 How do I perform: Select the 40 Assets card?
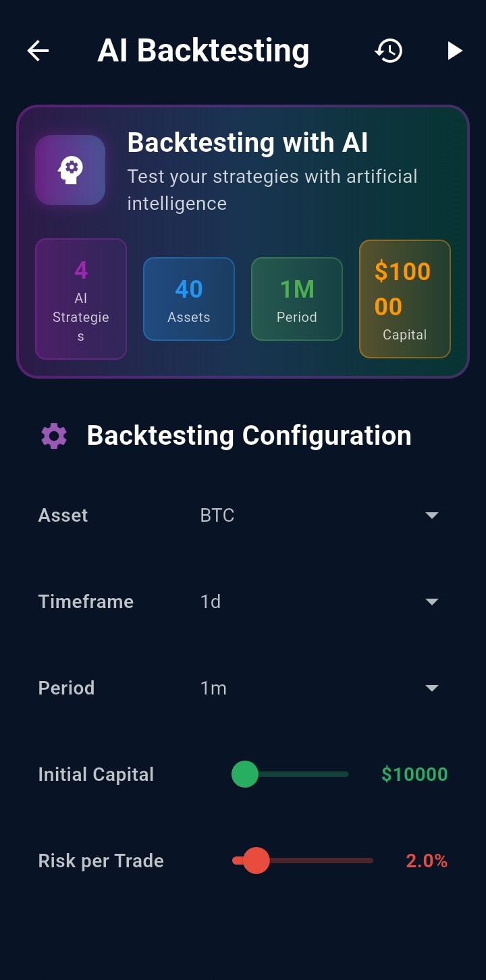pyautogui.click(x=189, y=299)
